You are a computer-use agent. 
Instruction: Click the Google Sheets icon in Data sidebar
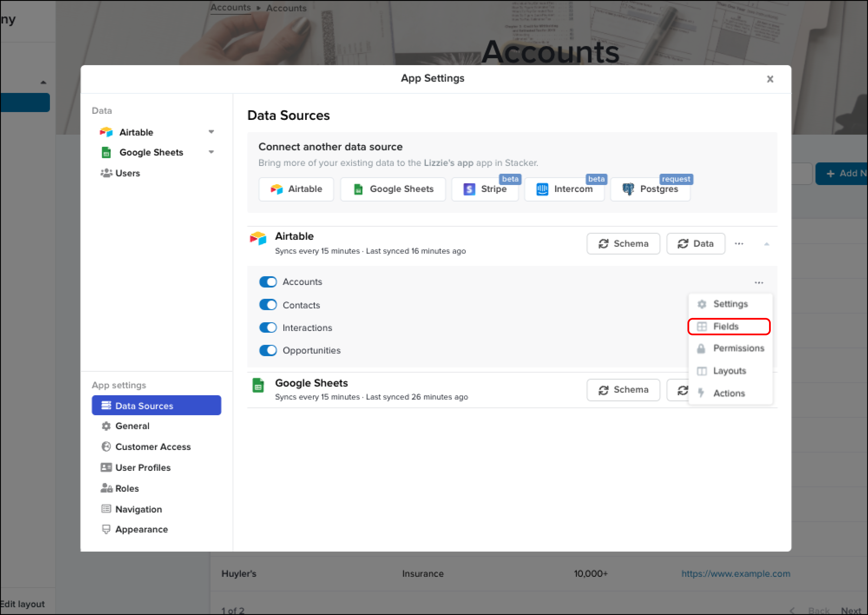pos(106,152)
